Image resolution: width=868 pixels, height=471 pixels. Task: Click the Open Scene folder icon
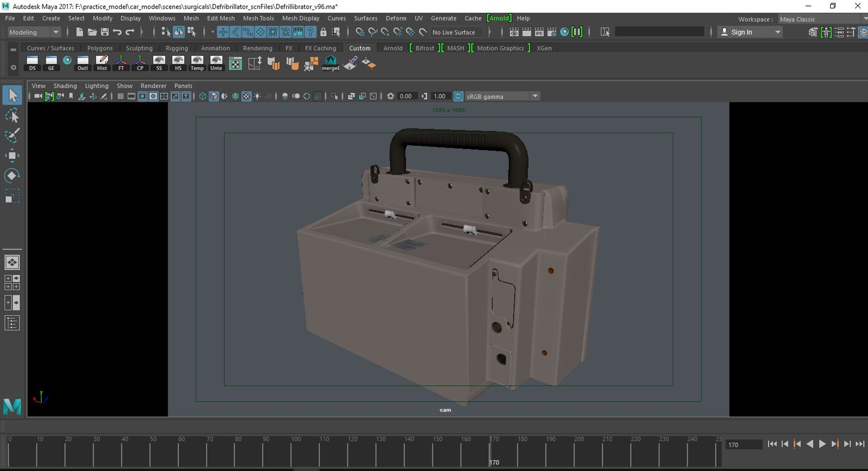pos(92,32)
